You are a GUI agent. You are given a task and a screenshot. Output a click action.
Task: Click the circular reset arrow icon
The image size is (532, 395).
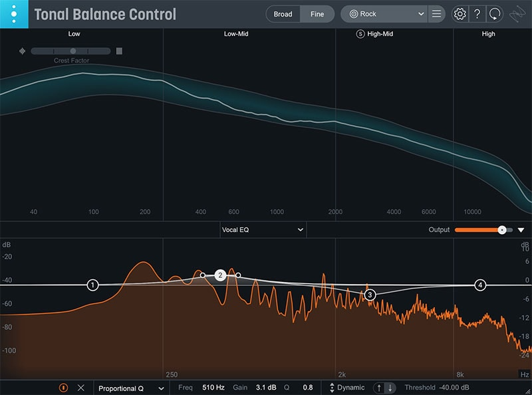494,14
